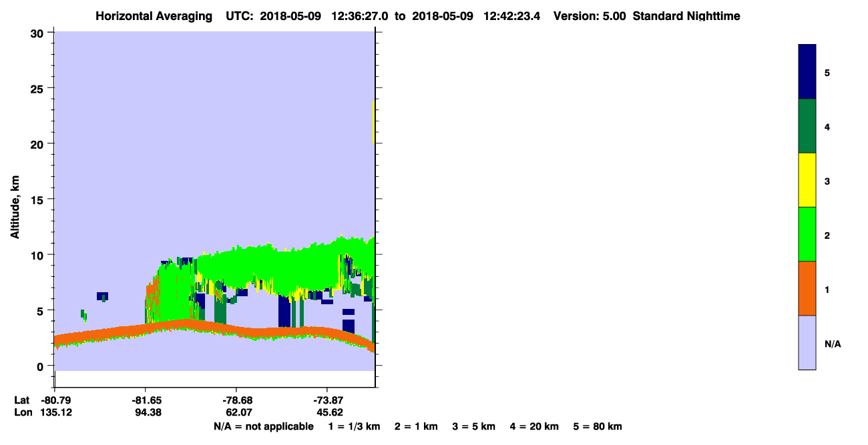Click the colorbar label 'N/A'
This screenshot has height=445, width=868.
[x=832, y=344]
